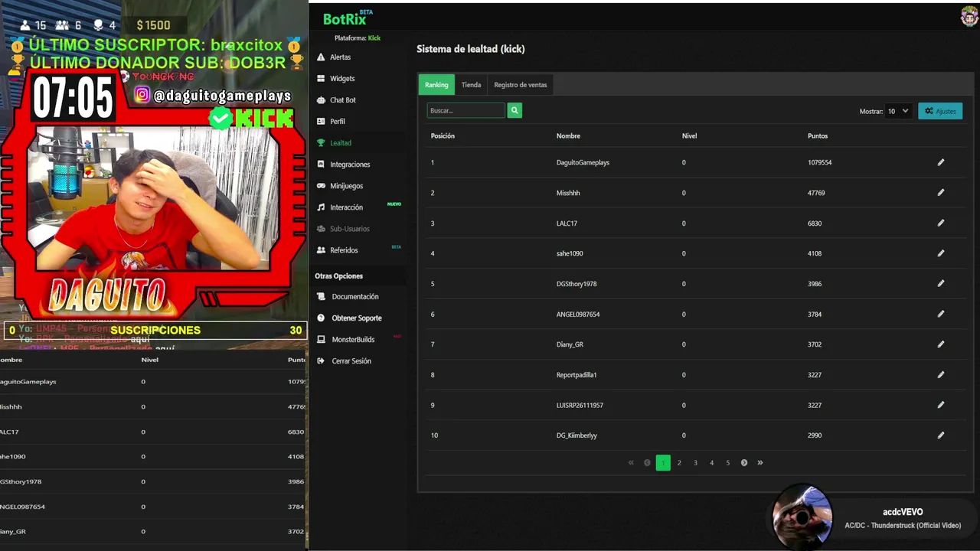The height and width of the screenshot is (551, 980).
Task: Click the Puntos column header
Action: (x=818, y=136)
